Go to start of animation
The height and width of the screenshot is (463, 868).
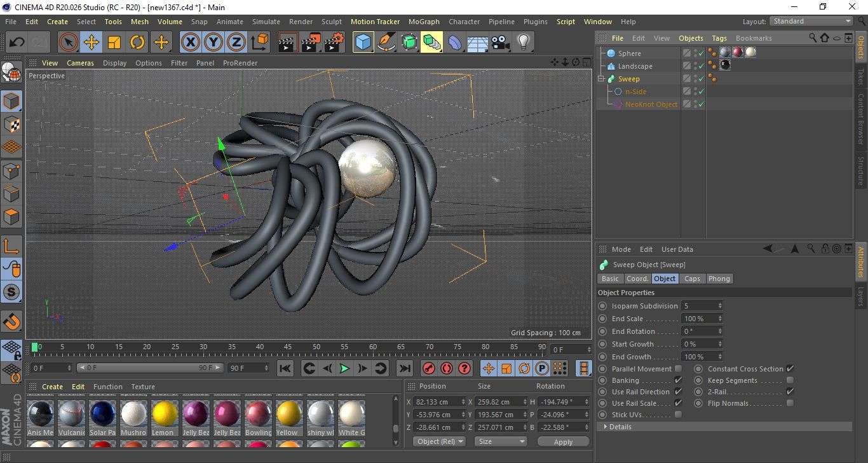pyautogui.click(x=285, y=368)
